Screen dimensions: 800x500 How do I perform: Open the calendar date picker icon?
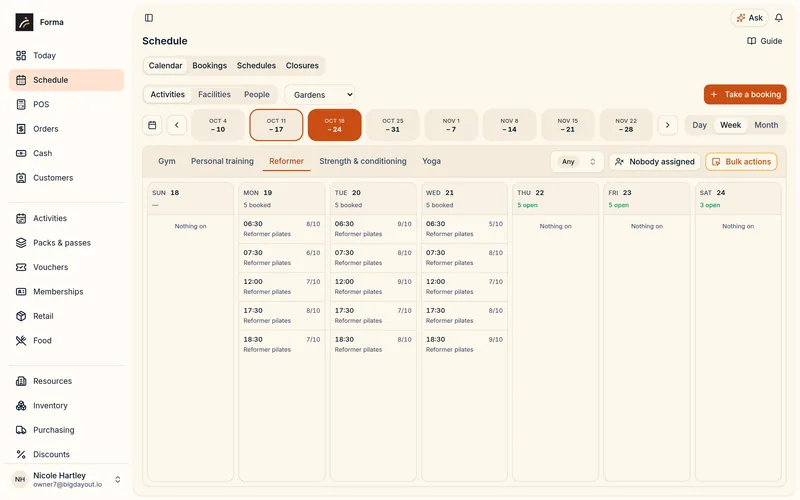[x=152, y=125]
